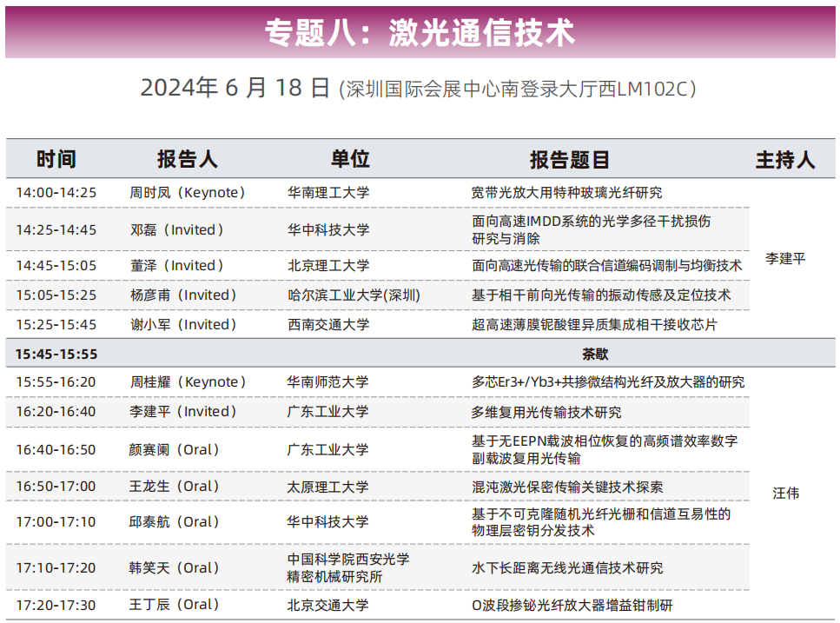Select title 混沌激光保密传输关键技术探索
The width and height of the screenshot is (840, 623).
tap(567, 487)
